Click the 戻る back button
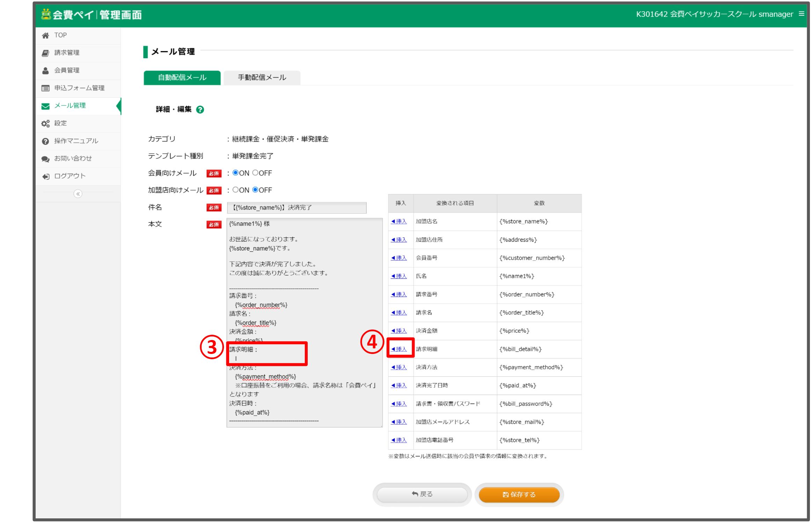This screenshot has width=812, height=525. point(422,494)
